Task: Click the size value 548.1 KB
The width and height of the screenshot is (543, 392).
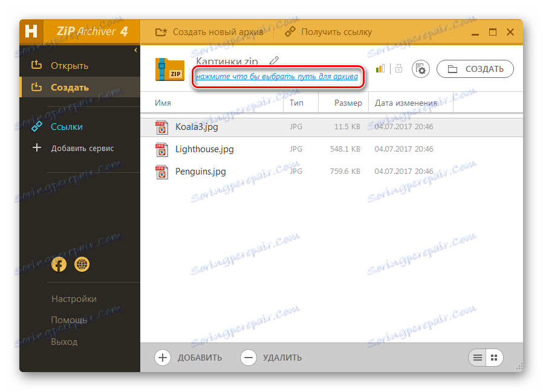Action: (345, 149)
